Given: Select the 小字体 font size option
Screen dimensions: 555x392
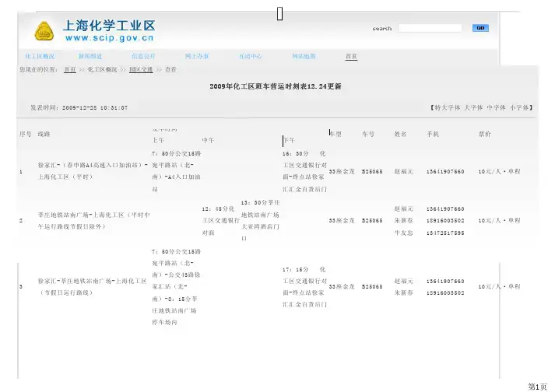Looking at the screenshot, I should pyautogui.click(x=518, y=107).
